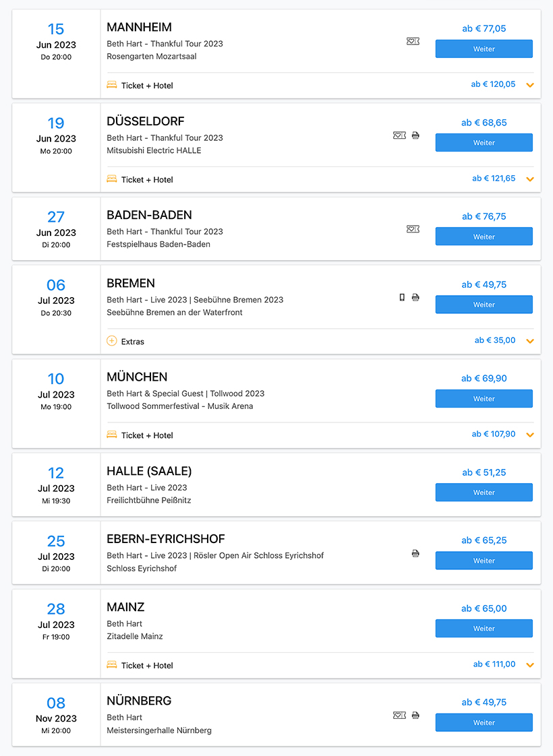Click the plus Extras icon under Bremen

click(x=111, y=341)
